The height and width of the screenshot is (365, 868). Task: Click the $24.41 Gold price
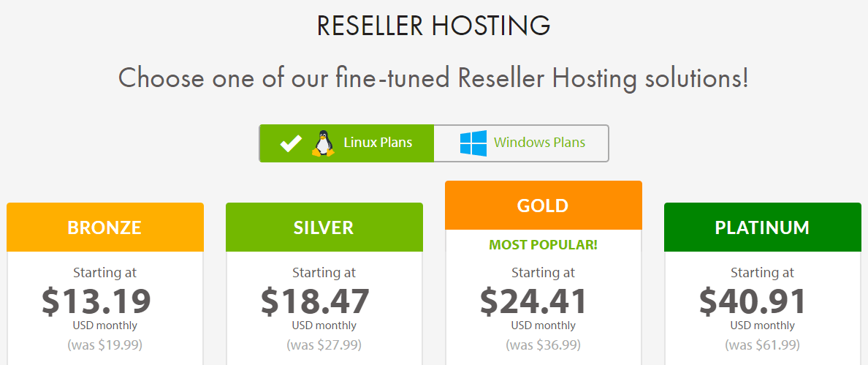click(533, 301)
